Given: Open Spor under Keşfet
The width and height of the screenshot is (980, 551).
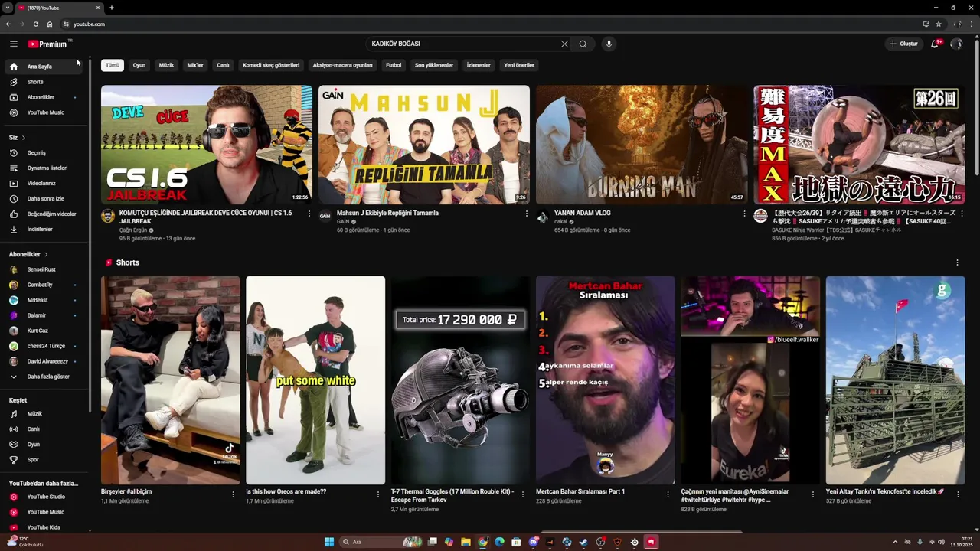Looking at the screenshot, I should (44, 459).
